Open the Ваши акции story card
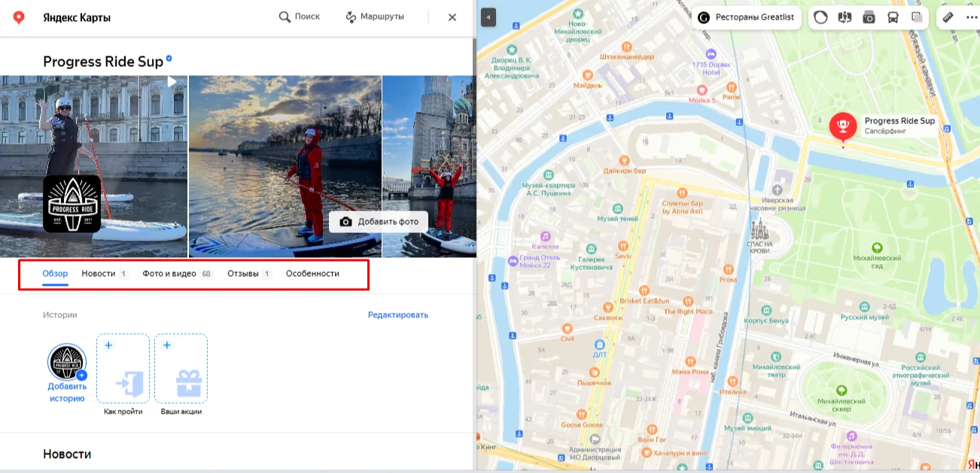 pyautogui.click(x=181, y=368)
